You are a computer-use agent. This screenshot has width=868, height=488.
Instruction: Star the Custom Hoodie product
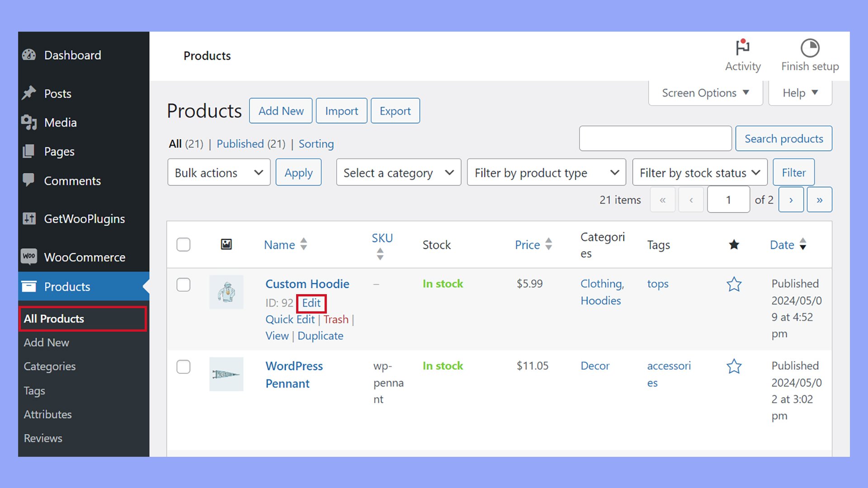point(734,284)
